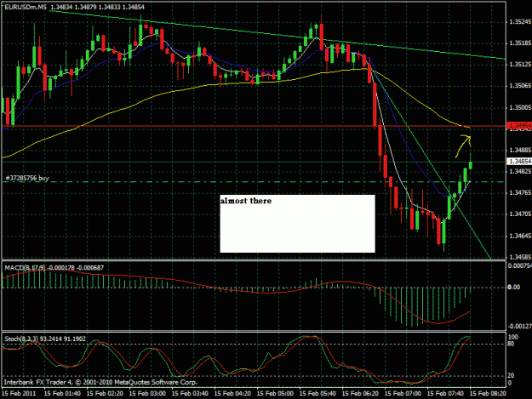Click the 1.34825 price scale value
532x399 pixels.
click(520, 172)
